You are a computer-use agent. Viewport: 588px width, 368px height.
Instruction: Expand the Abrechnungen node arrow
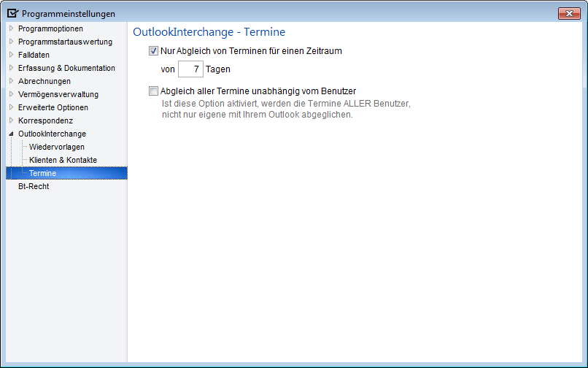point(11,81)
